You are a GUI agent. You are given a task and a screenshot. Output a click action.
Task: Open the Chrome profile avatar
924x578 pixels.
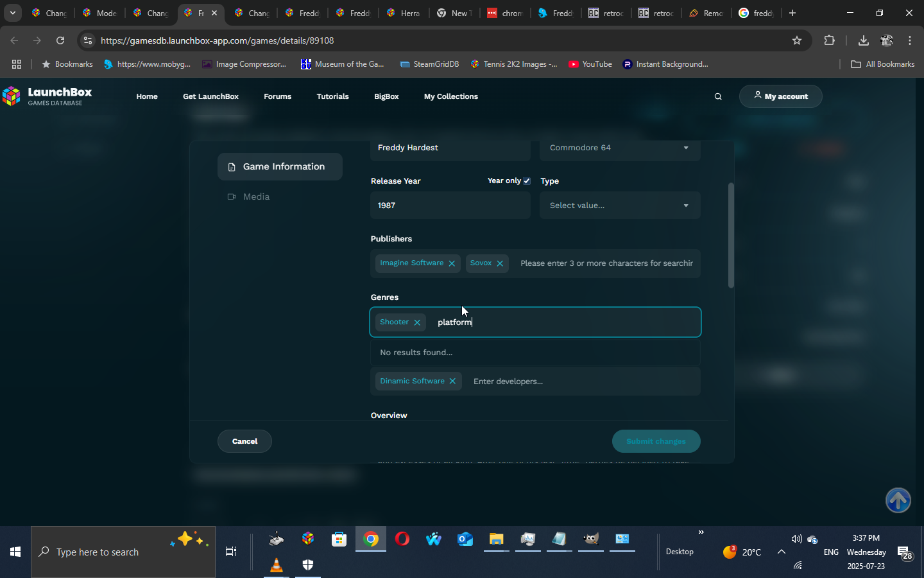[887, 40]
